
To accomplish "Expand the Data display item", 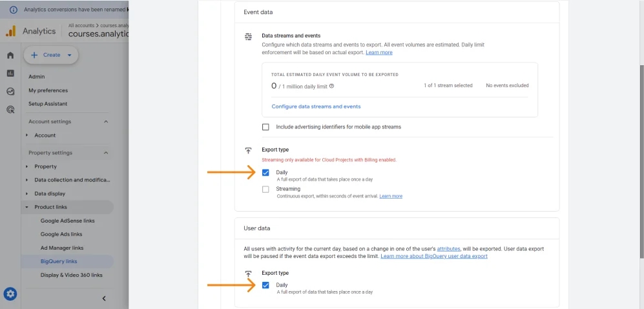I will point(27,194).
